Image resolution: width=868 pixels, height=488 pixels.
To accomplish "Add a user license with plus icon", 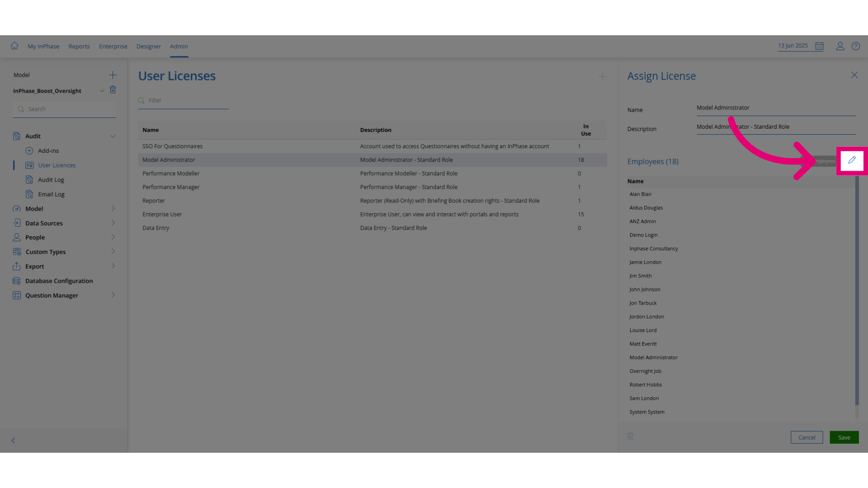I will 603,76.
